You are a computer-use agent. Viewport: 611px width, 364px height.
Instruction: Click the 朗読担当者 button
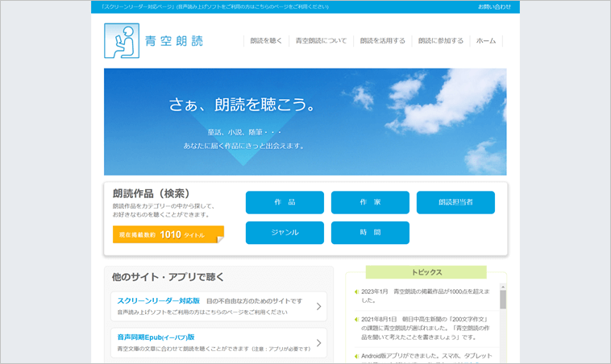[455, 202]
